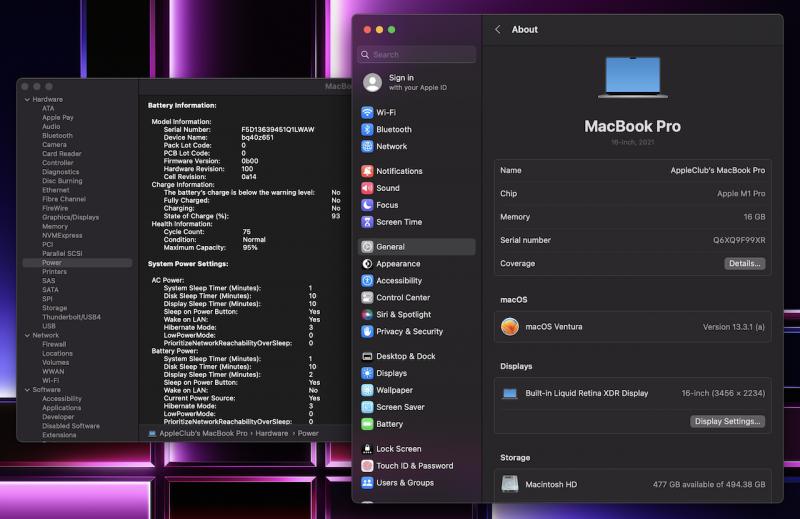Screen dimensions: 800x519
Task: Open the Screen Time hourglass icon
Action: tap(367, 222)
